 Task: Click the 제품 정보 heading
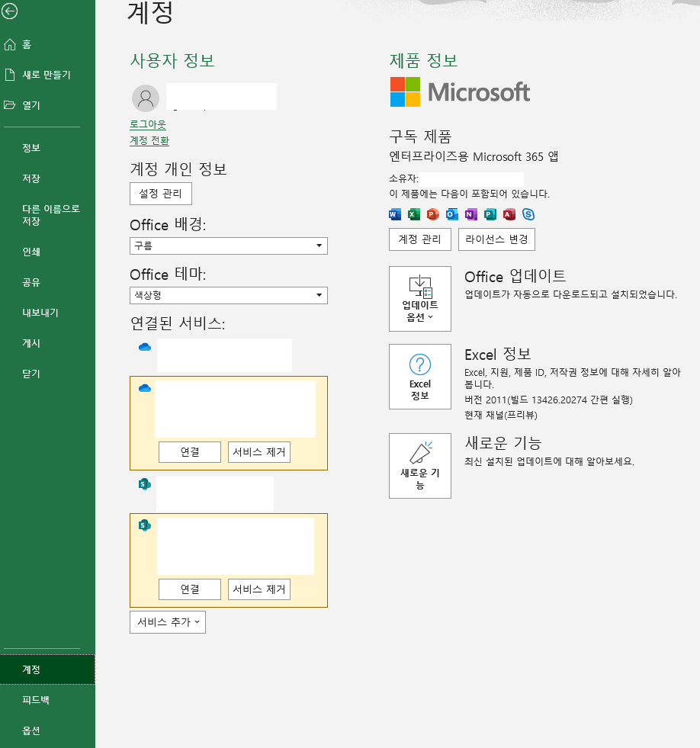pos(424,60)
